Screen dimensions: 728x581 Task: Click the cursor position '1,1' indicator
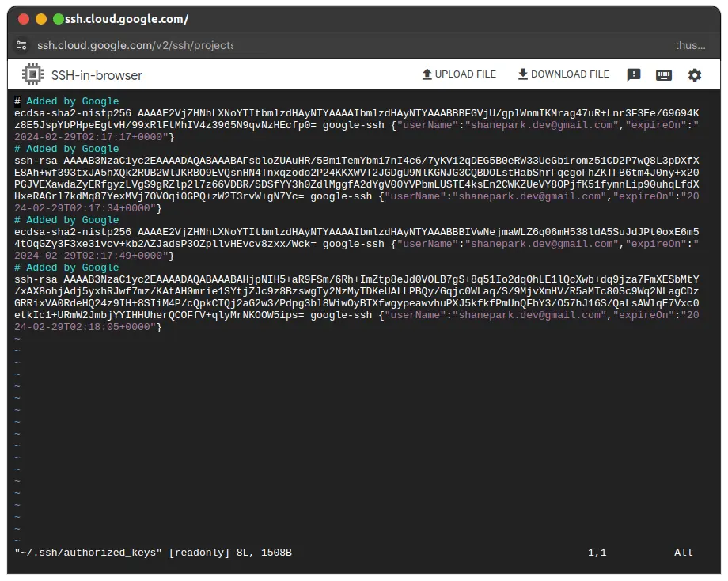point(597,553)
